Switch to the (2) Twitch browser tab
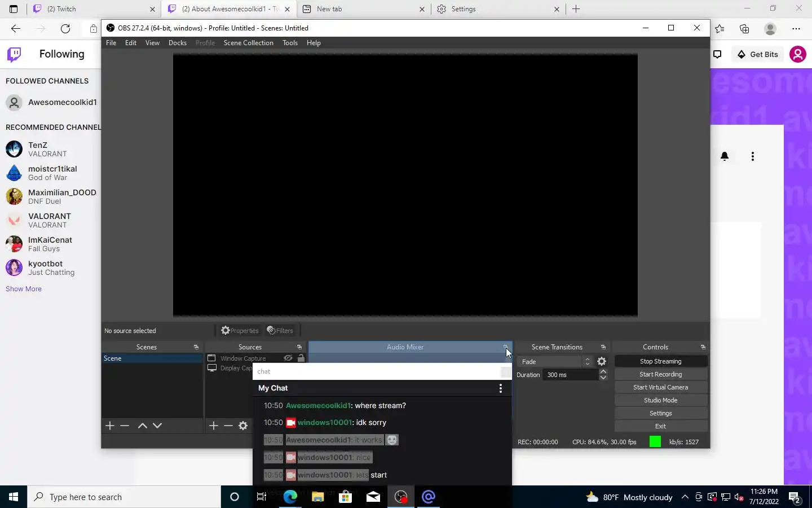Viewport: 812px width, 508px height. click(94, 9)
